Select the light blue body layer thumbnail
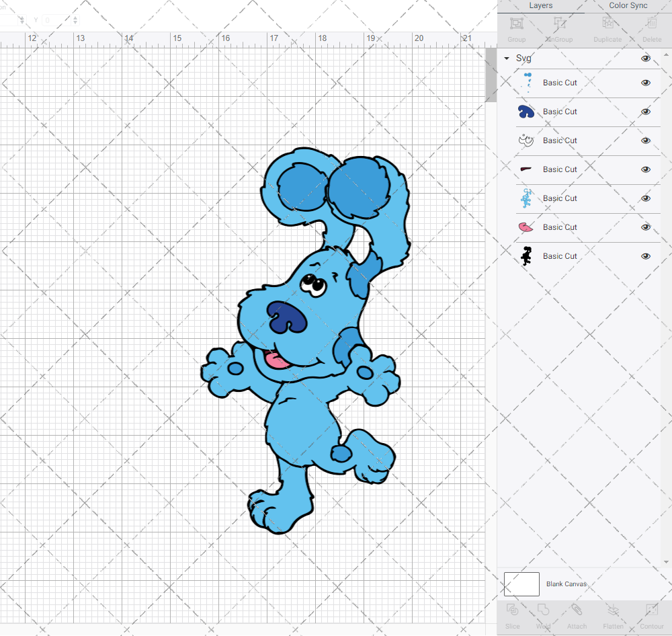The height and width of the screenshot is (636, 672). (x=526, y=198)
